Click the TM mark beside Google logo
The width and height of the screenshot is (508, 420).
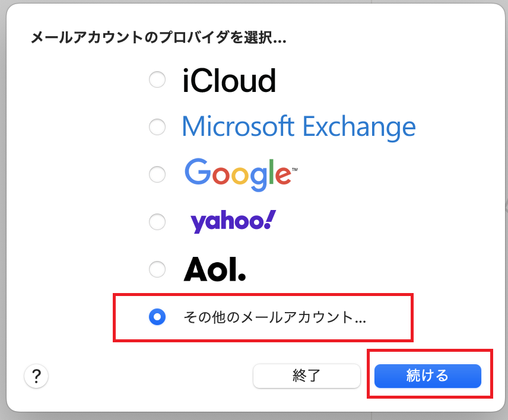click(x=294, y=169)
